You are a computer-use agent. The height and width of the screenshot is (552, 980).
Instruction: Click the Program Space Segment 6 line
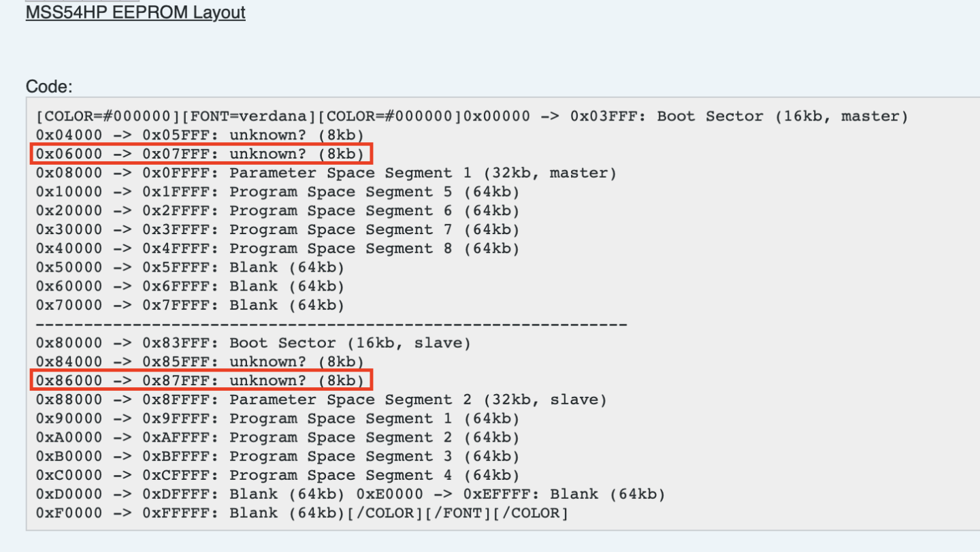point(278,211)
